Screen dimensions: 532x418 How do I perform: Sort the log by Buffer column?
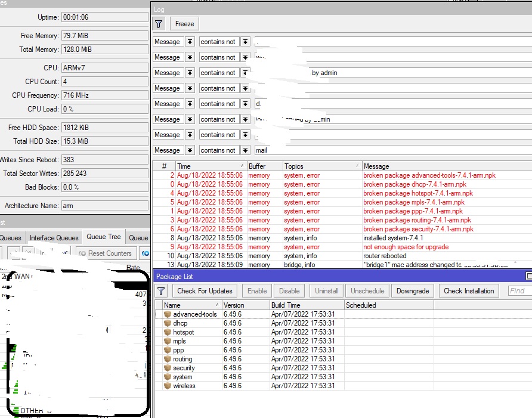pos(265,166)
